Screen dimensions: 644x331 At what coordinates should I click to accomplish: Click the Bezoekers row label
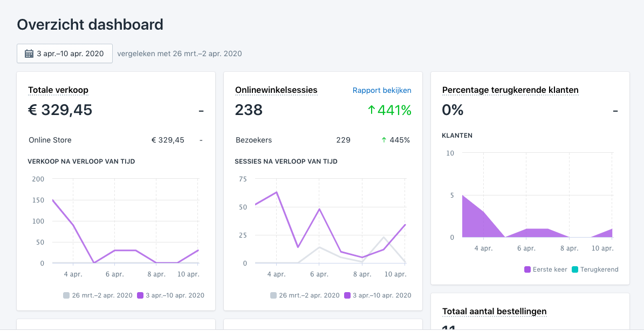click(x=254, y=140)
